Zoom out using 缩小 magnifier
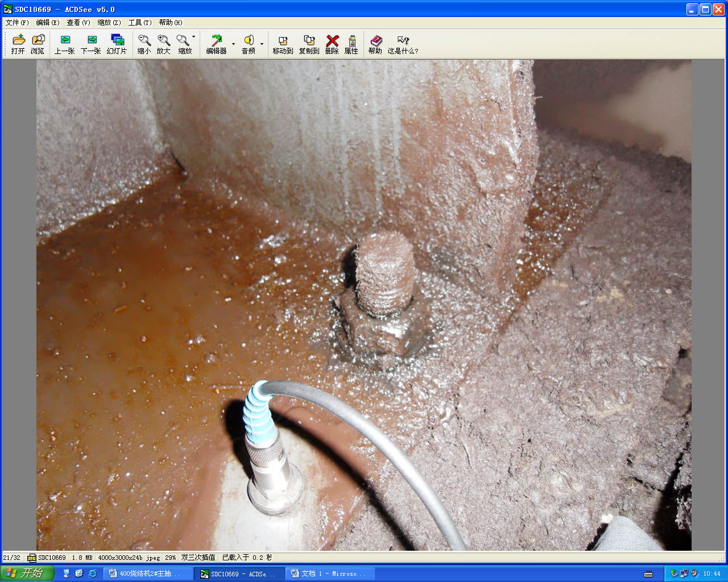 (x=144, y=44)
